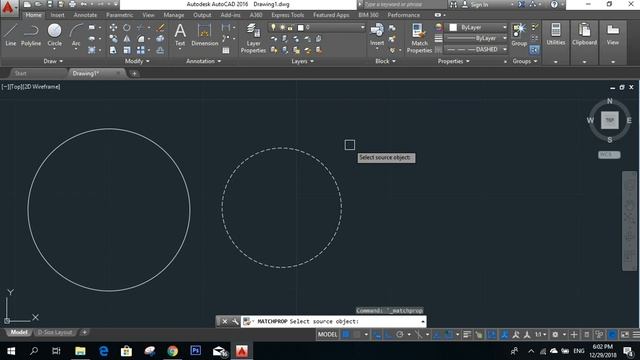Toggle ortho mode in status bar
Viewport: 640px width, 360px height.
pyautogui.click(x=388, y=334)
